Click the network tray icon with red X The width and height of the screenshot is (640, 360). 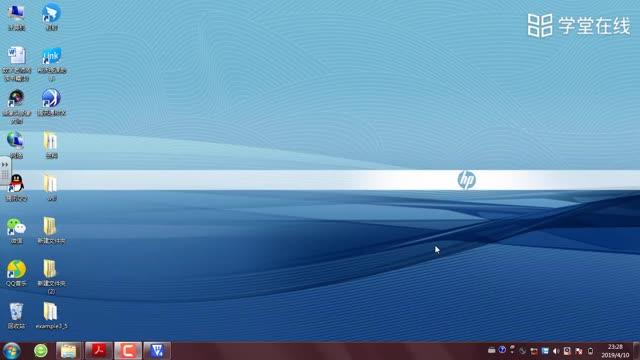pos(579,351)
